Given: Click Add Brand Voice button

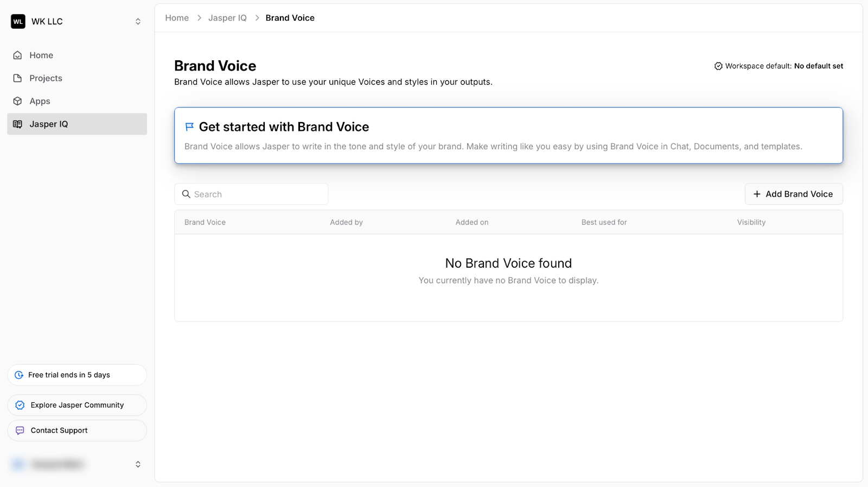Looking at the screenshot, I should (794, 194).
